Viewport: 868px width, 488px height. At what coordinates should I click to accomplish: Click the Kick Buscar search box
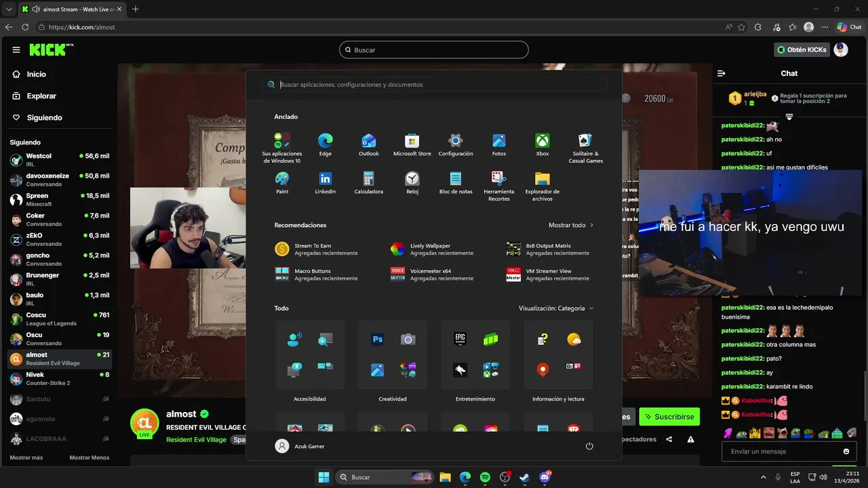pyautogui.click(x=434, y=49)
